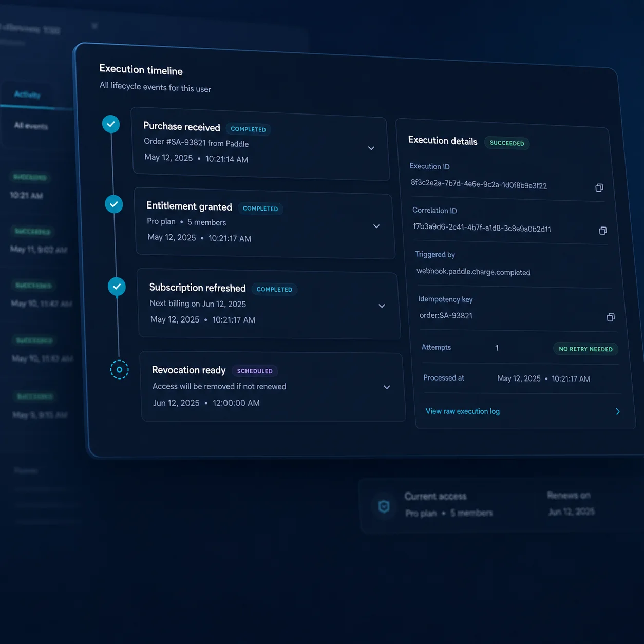Click Order #SA-93821 from Paddle text

pyautogui.click(x=196, y=143)
